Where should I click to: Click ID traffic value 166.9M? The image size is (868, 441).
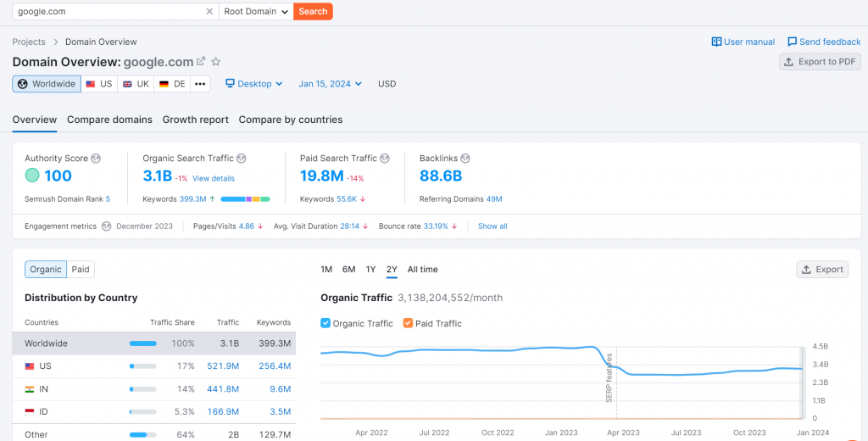point(223,411)
